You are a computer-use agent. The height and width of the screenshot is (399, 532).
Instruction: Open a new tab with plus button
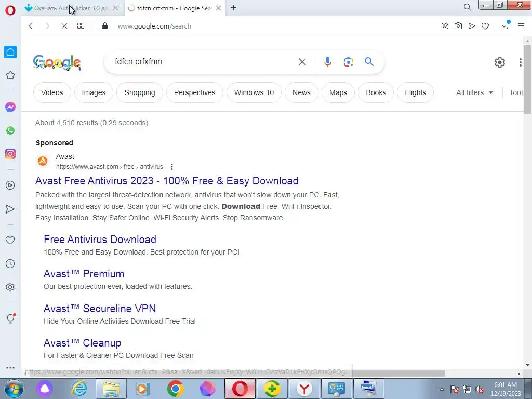pos(233,8)
